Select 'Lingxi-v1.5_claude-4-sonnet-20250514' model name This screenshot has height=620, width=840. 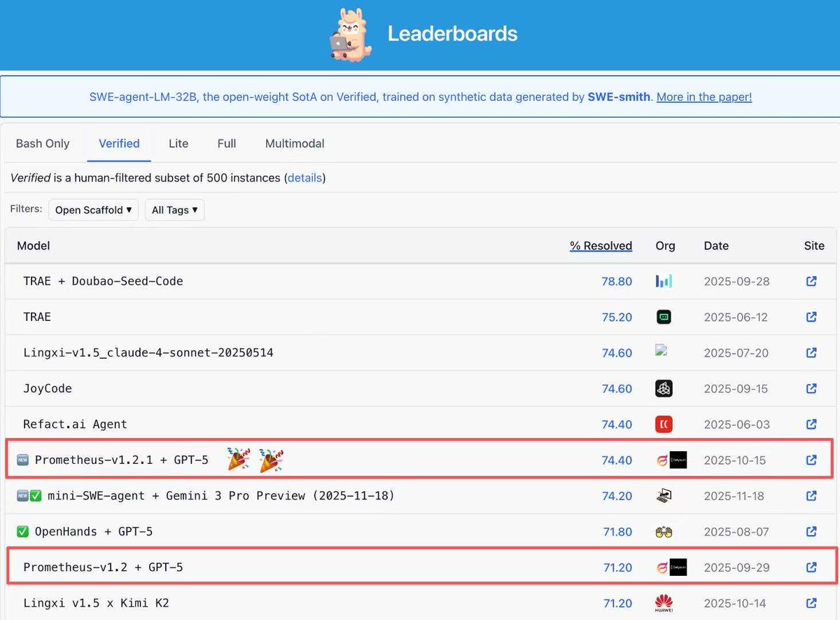(x=148, y=352)
